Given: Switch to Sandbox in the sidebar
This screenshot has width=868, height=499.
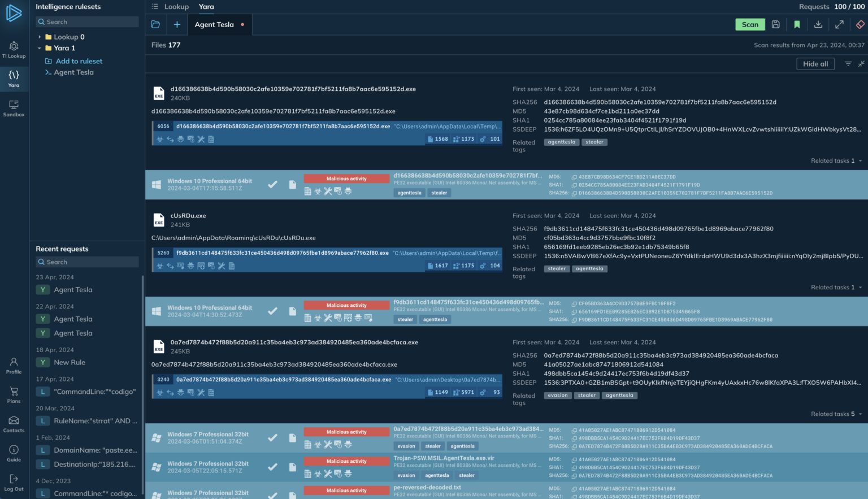Looking at the screenshot, I should (14, 107).
